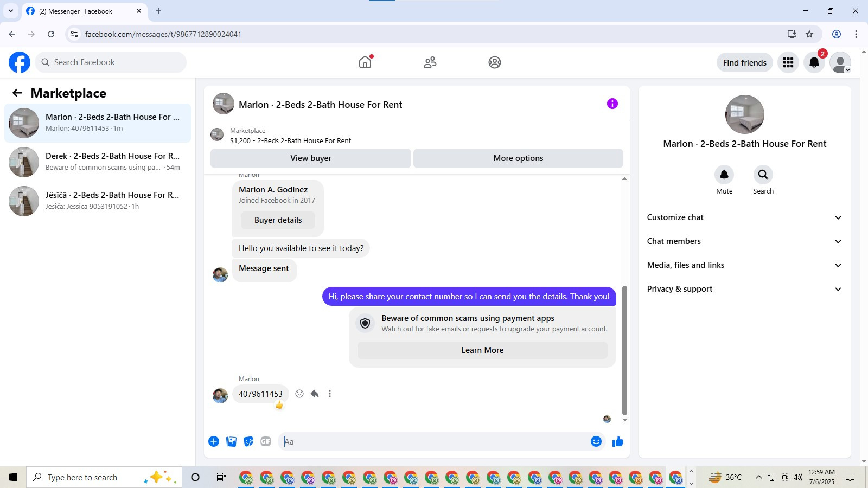Click the address bar URL
Screen dimensions: 868x488
click(x=163, y=34)
